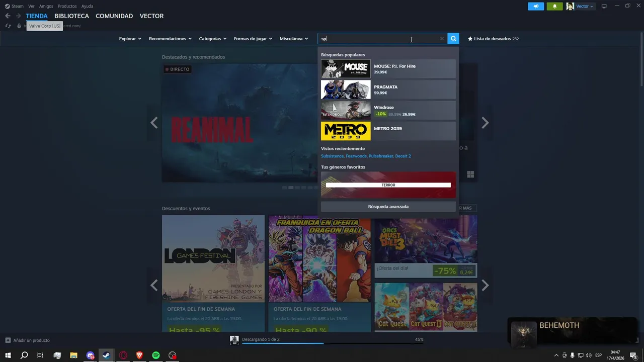Open Orcs Must Die 3 daily deal

pyautogui.click(x=426, y=246)
